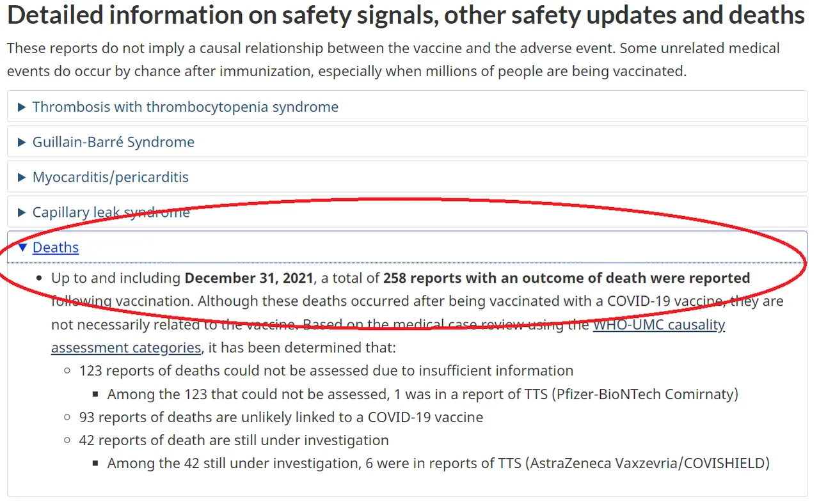Expand the Capillary leak syndrome triangle
This screenshot has height=504, width=819.
(22, 212)
